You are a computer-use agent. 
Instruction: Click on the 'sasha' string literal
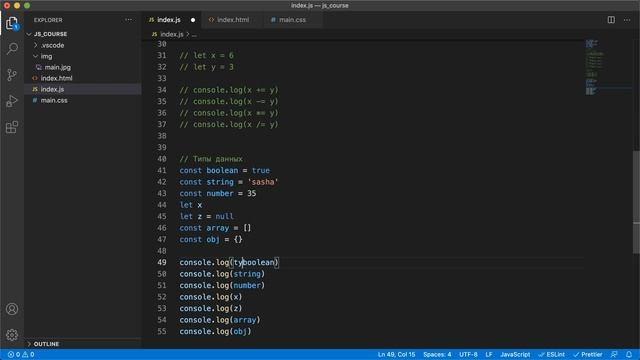[263, 182]
